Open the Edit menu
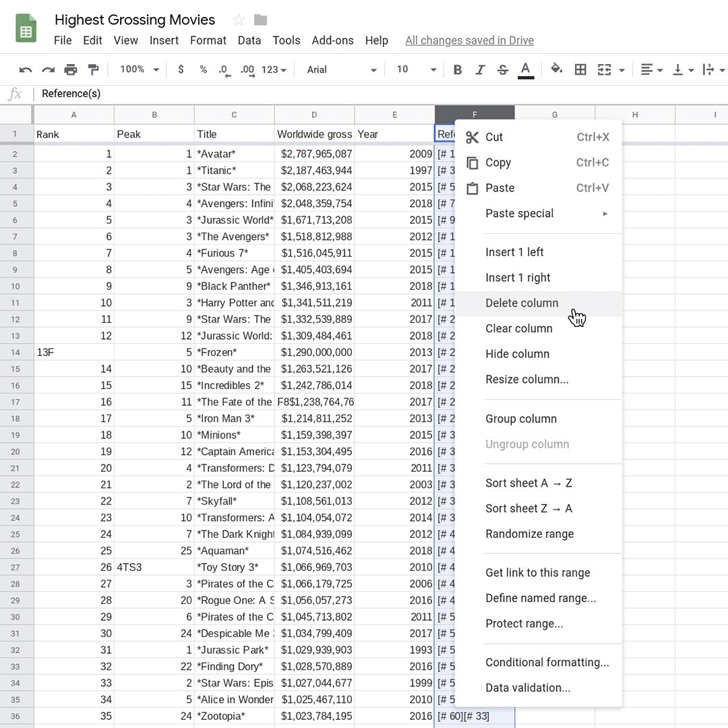This screenshot has height=728, width=728. [x=92, y=40]
